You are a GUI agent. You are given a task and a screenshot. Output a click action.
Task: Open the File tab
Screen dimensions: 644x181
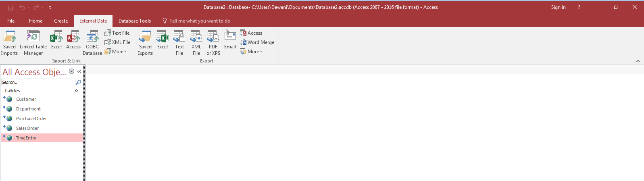(x=11, y=21)
